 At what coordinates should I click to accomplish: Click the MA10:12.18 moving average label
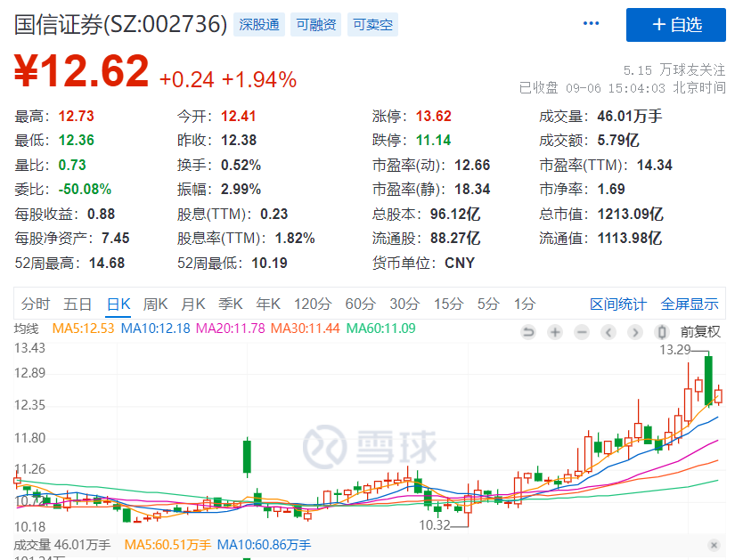tap(155, 328)
